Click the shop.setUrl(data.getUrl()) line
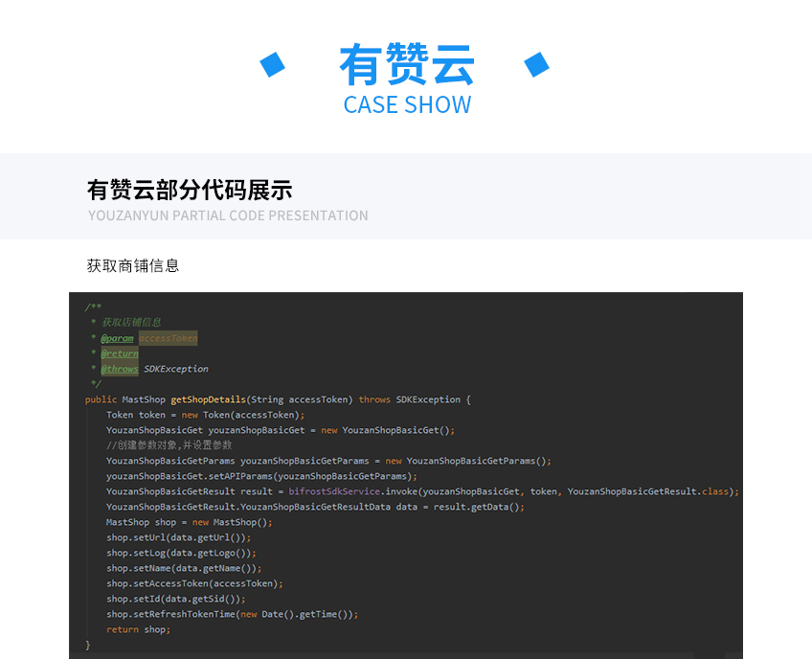The width and height of the screenshot is (812, 659). tap(178, 537)
